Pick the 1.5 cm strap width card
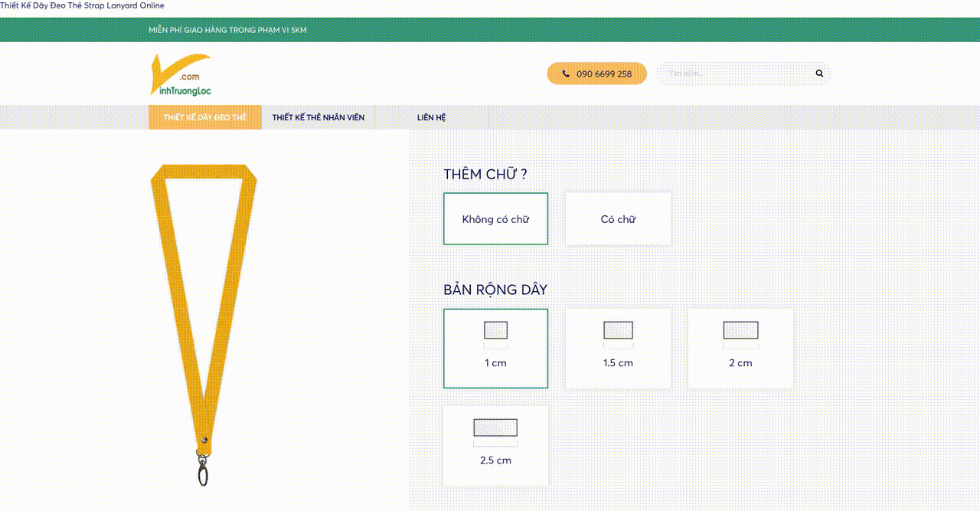The width and height of the screenshot is (980, 511). click(x=618, y=349)
